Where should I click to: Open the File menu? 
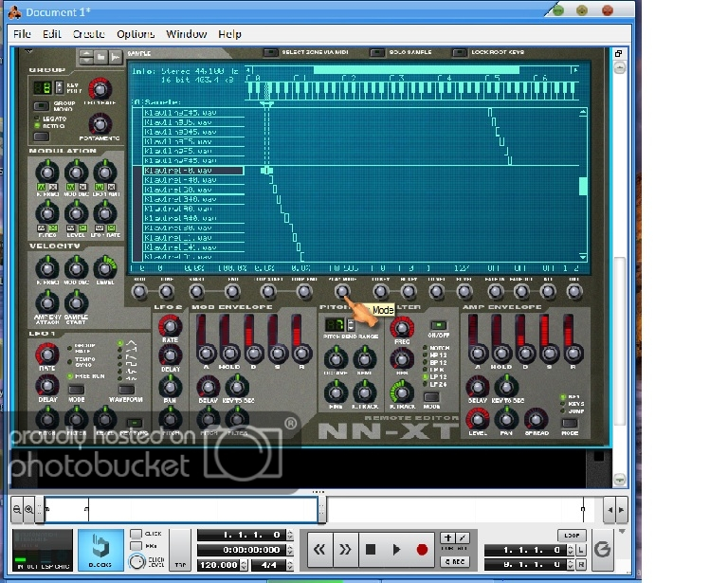(22, 34)
